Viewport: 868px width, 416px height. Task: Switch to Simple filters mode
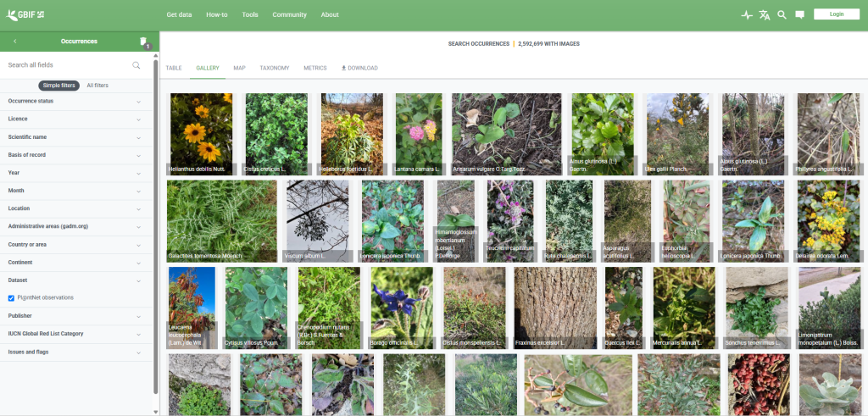(58, 86)
